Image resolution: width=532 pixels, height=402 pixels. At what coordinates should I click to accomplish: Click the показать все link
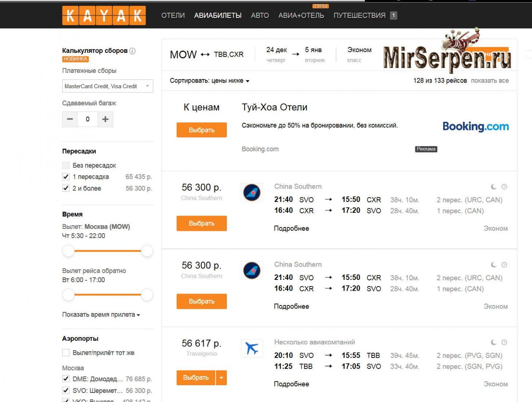tap(490, 81)
